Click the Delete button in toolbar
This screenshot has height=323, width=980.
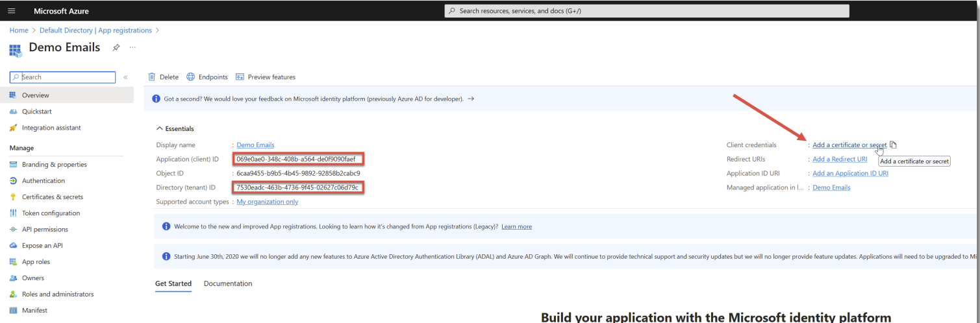(x=164, y=77)
